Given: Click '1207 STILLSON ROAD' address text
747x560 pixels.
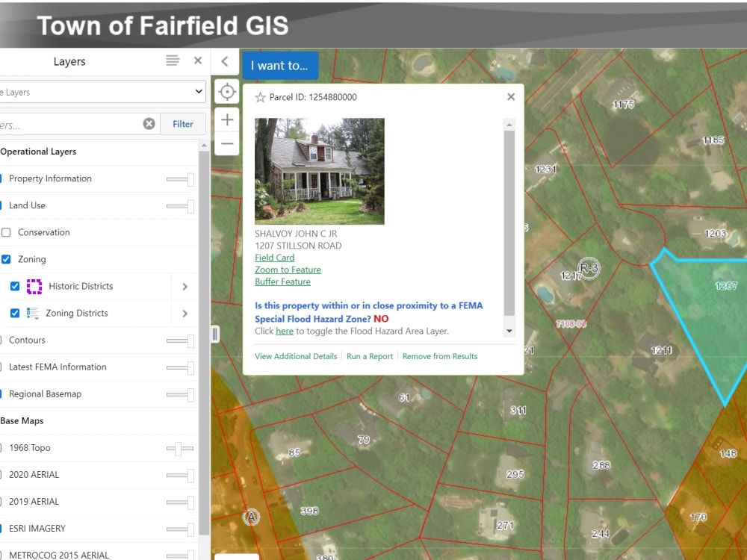Looking at the screenshot, I should click(x=298, y=246).
